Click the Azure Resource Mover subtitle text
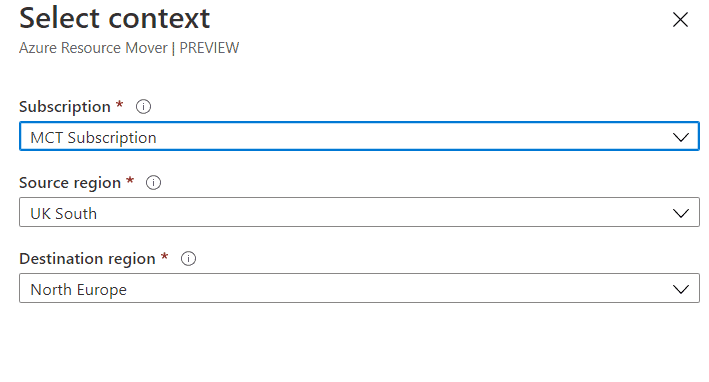Image resolution: width=709 pixels, height=382 pixels. (93, 48)
